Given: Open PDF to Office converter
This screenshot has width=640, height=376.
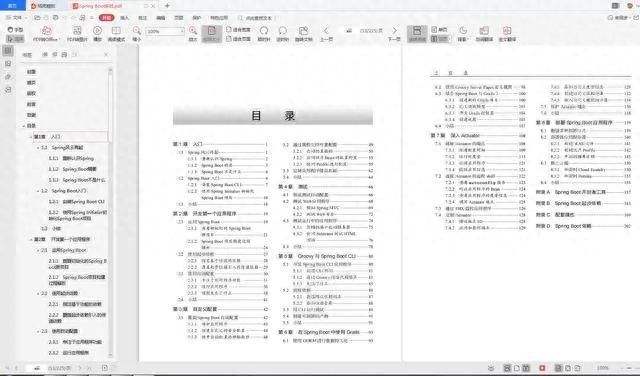Looking at the screenshot, I should (46, 34).
